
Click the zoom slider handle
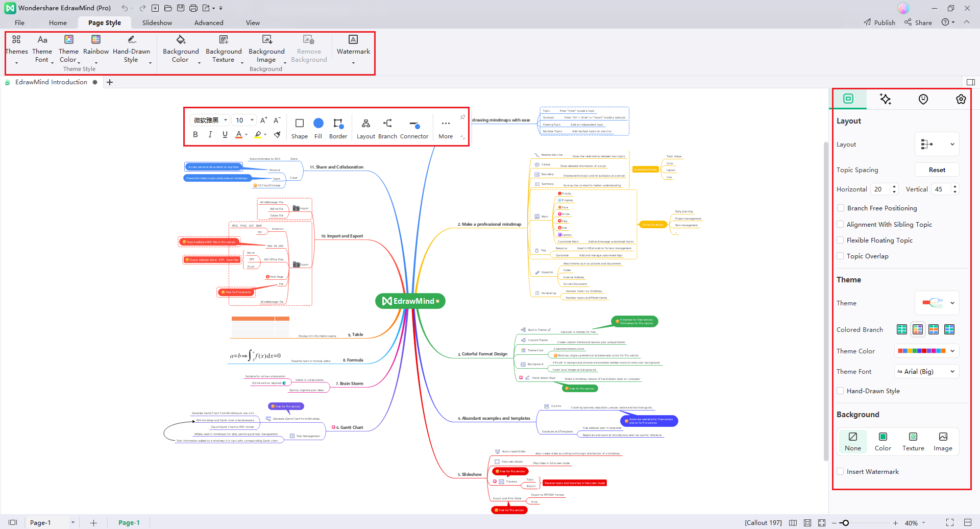pos(845,523)
